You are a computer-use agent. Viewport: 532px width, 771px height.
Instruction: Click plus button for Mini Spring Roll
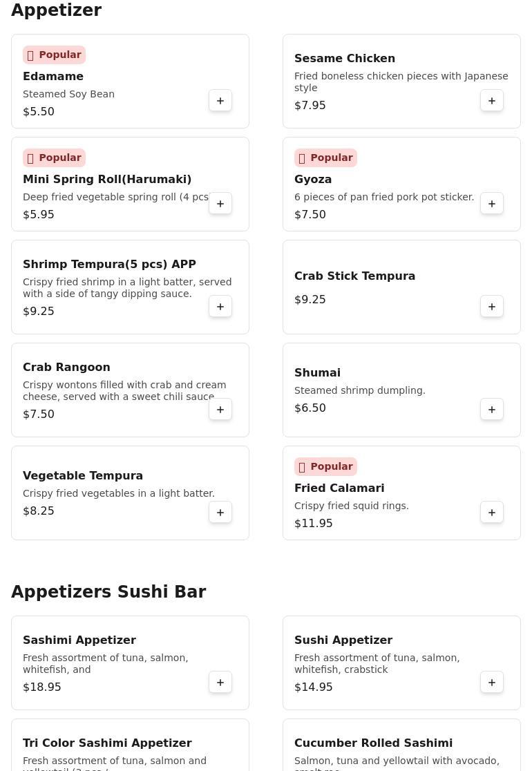[x=220, y=204]
